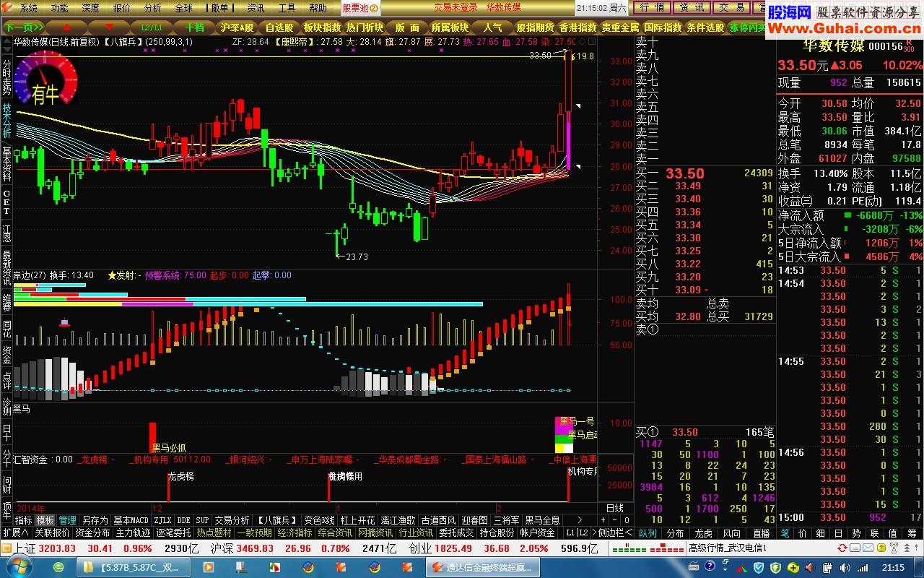
Task: Open the 最新资讯 sidebar tab
Action: 6,267
